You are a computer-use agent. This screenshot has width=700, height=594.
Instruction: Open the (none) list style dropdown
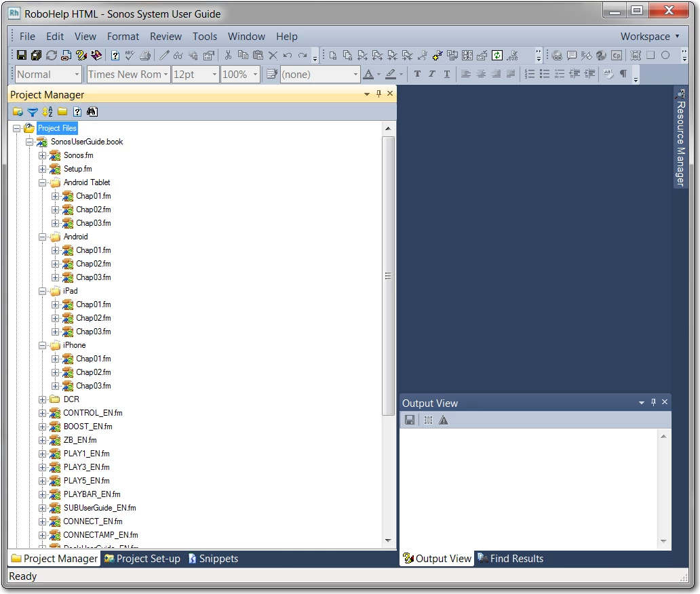(x=355, y=75)
